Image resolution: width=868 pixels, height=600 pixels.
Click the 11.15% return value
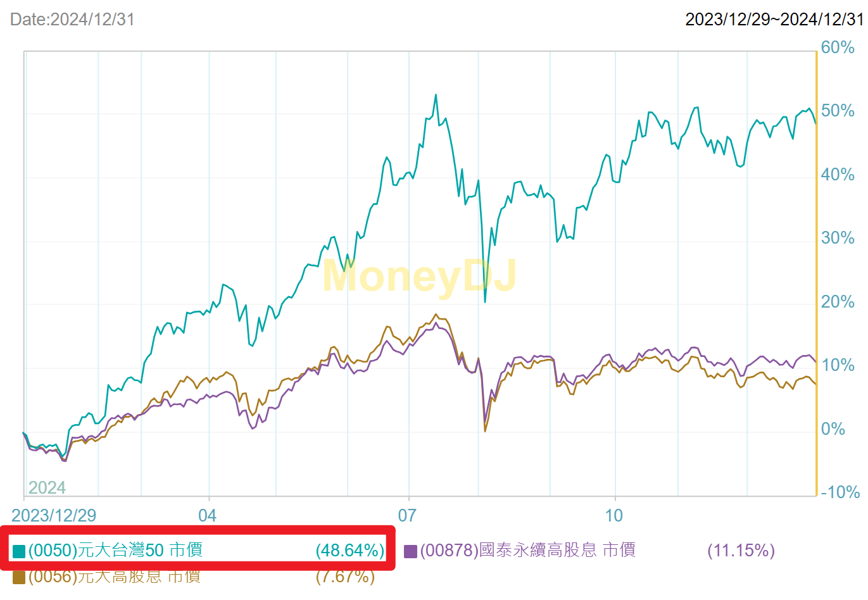pyautogui.click(x=741, y=550)
